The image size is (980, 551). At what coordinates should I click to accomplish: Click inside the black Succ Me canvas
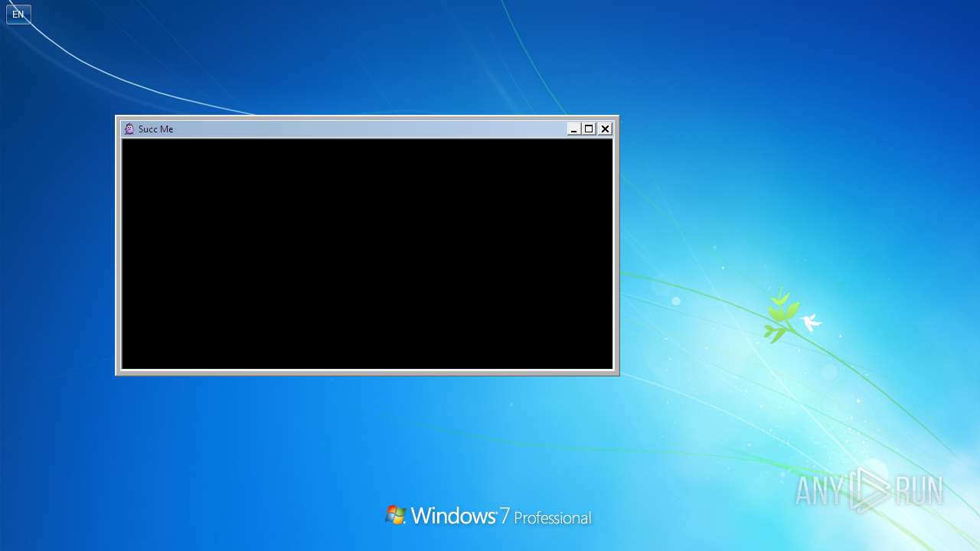pyautogui.click(x=367, y=254)
